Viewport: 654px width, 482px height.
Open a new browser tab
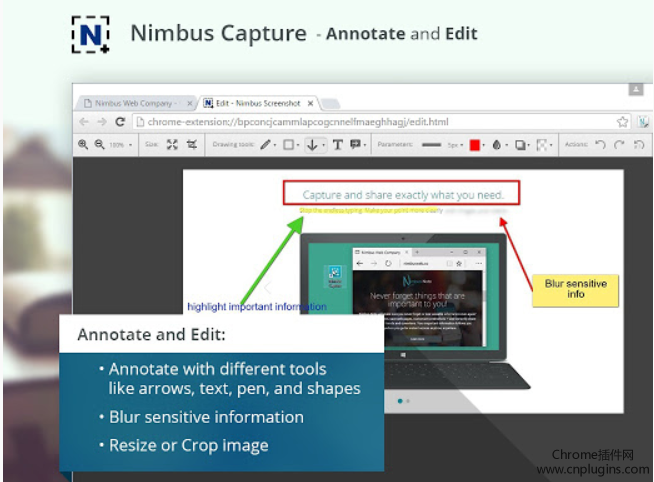(x=330, y=103)
